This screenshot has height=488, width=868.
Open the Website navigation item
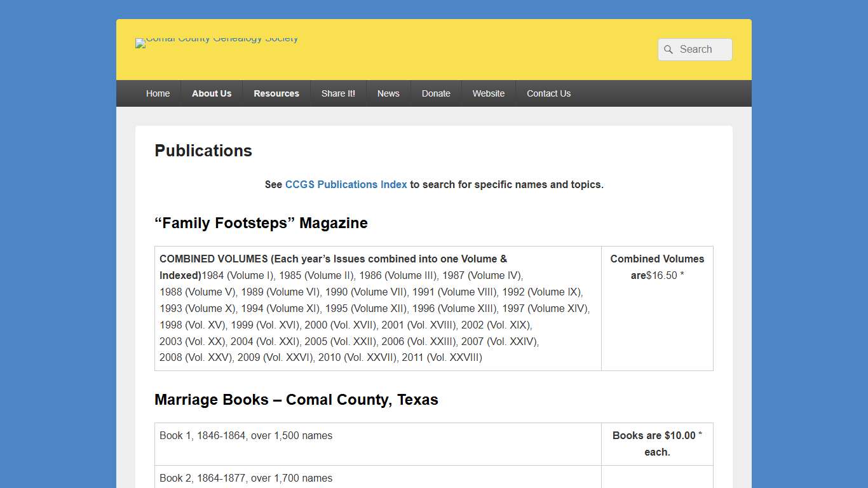(488, 93)
